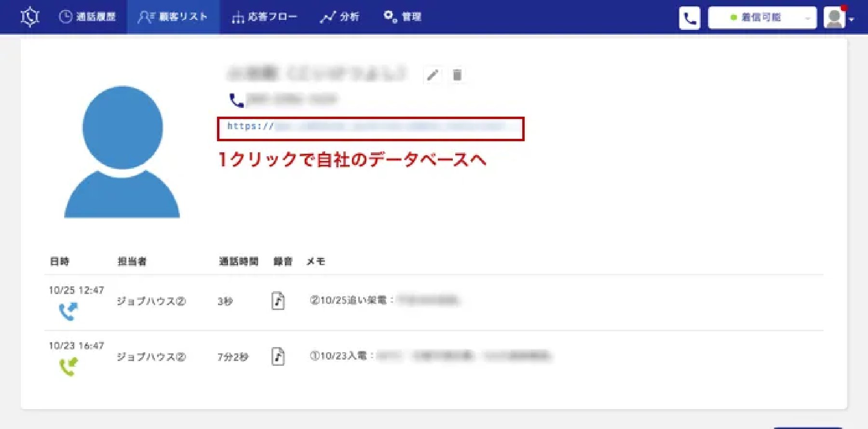Click ジョブハウス② in the 10/25 row
This screenshot has height=429, width=868.
151,301
